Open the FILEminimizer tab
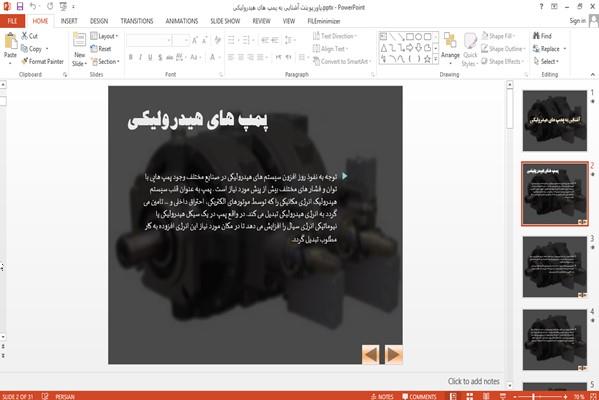This screenshot has width=599, height=400. coord(324,21)
